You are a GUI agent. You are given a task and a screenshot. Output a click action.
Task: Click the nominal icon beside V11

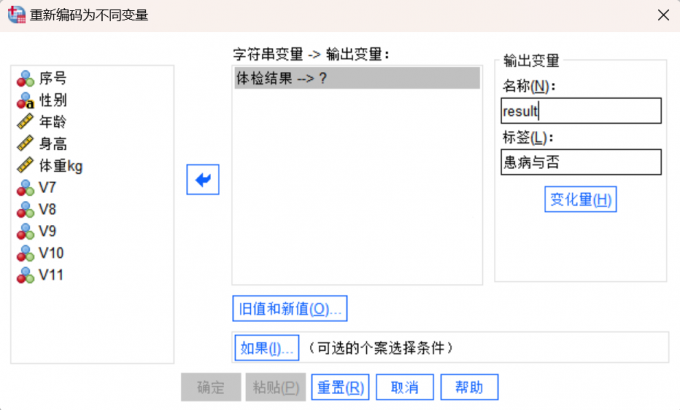tap(25, 275)
